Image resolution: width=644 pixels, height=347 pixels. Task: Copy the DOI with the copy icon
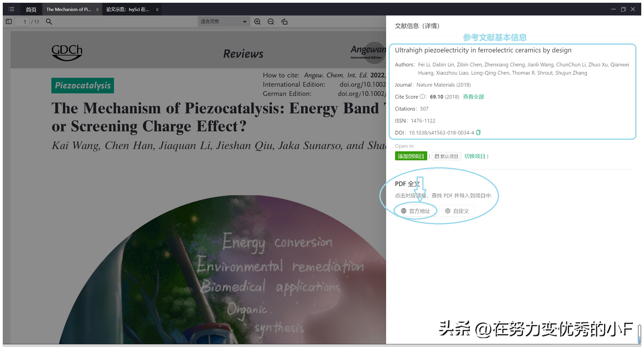pos(478,133)
